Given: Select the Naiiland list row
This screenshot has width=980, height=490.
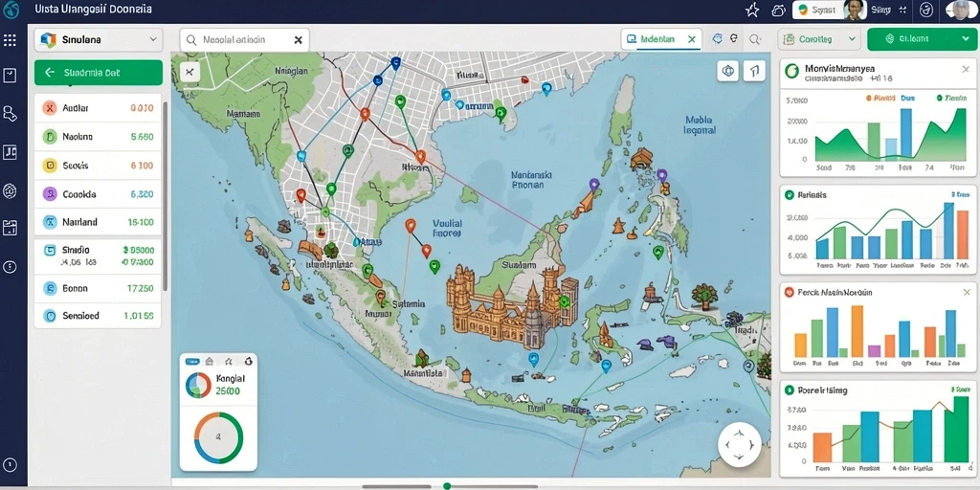Looking at the screenshot, I should click(x=99, y=222).
